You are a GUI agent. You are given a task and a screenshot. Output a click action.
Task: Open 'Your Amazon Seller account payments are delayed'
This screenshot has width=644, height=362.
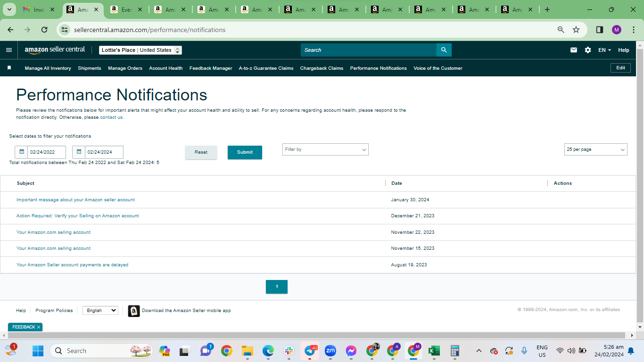click(72, 265)
